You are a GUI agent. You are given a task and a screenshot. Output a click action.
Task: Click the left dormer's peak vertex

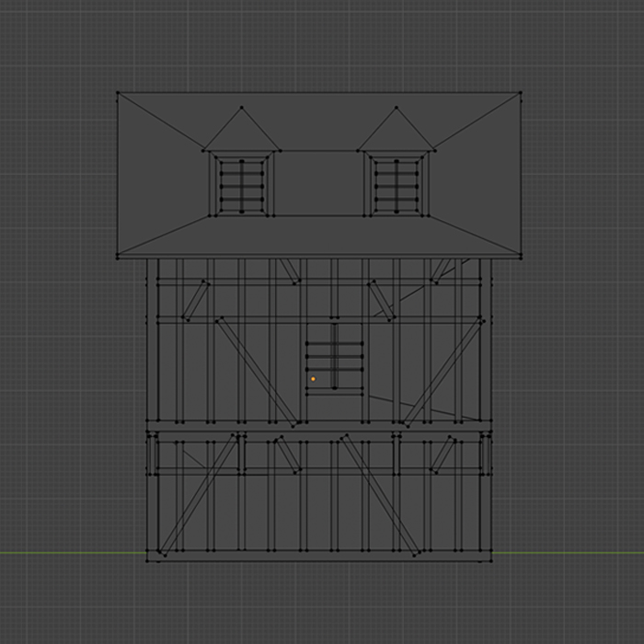(241, 108)
